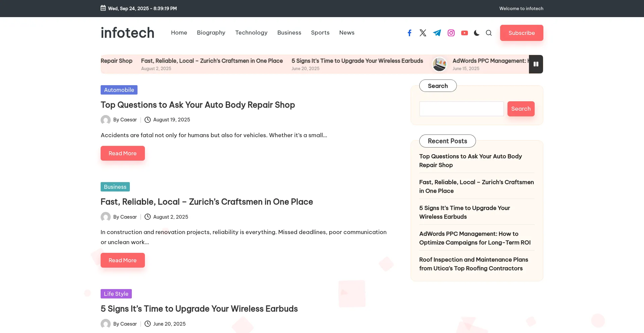Viewport: 644px width, 333px height.
Task: Go to the Biography menu item
Action: click(x=211, y=33)
